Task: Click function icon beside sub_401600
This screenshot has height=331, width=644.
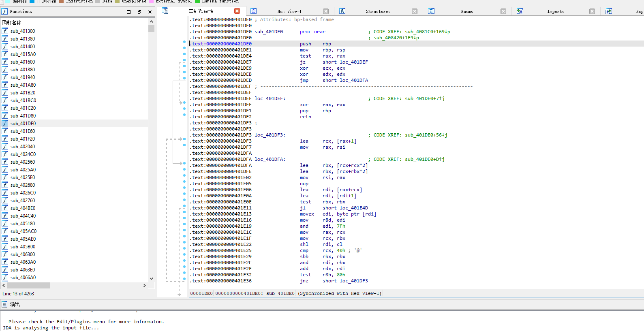Action: pos(5,62)
